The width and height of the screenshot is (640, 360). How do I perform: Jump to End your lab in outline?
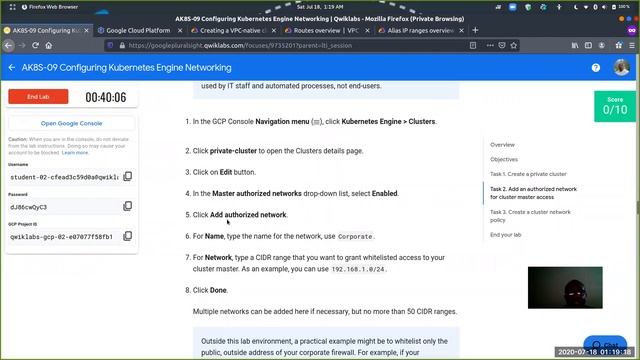(506, 235)
